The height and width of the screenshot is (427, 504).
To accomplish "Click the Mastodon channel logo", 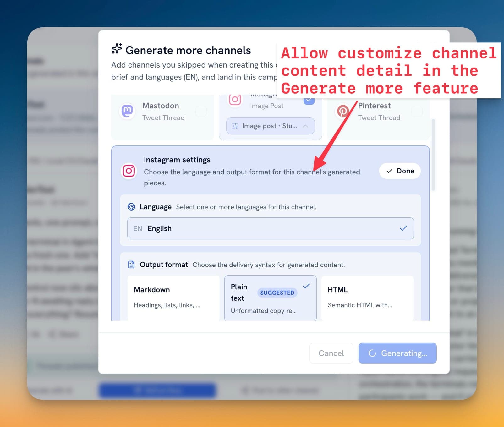I will tap(127, 111).
